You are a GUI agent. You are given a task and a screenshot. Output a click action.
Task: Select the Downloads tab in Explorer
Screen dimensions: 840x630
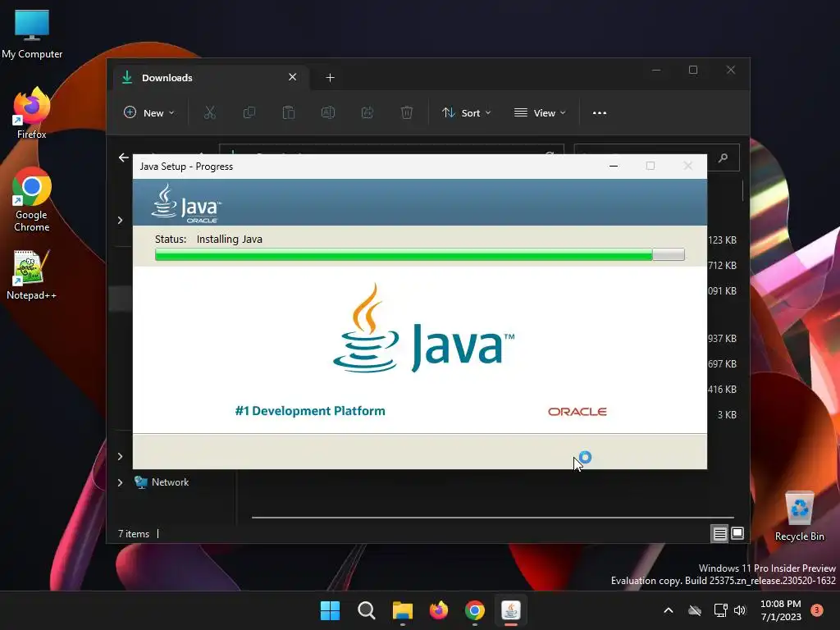(x=209, y=78)
